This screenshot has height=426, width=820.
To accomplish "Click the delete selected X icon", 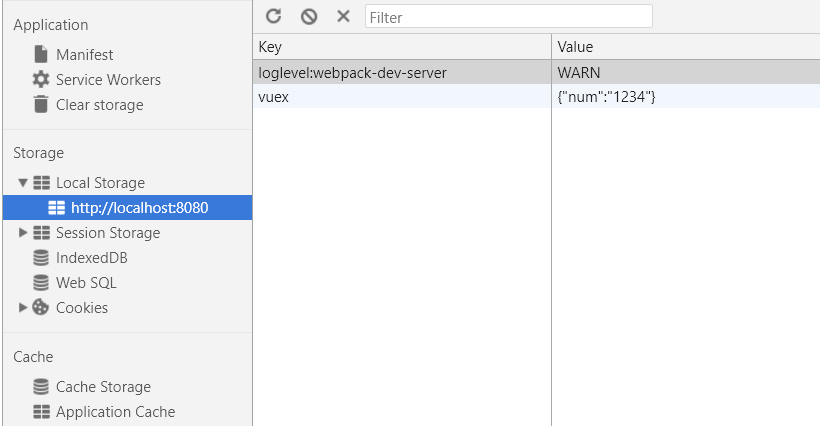I will pos(343,16).
